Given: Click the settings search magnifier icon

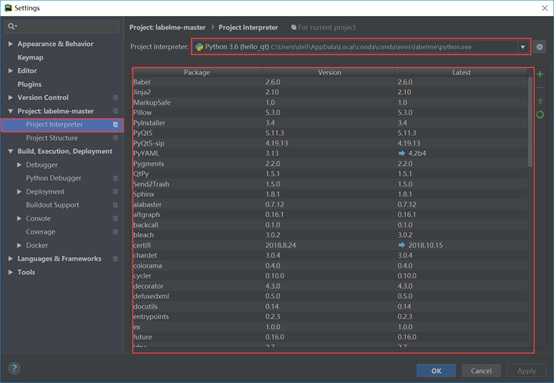Looking at the screenshot, I should click(12, 27).
